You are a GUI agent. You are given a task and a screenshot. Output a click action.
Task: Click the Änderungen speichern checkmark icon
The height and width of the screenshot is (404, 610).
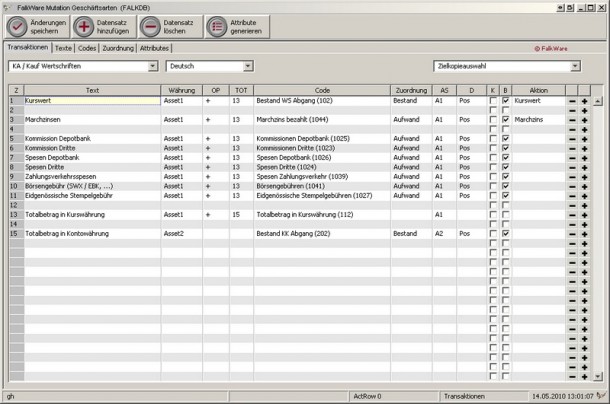(x=16, y=26)
